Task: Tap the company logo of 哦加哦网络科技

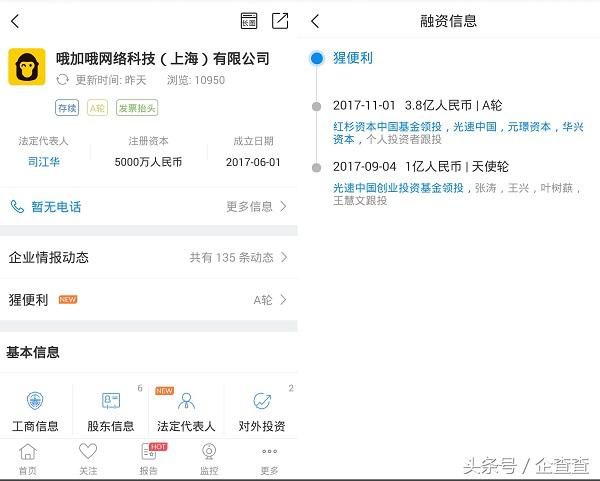Action: pyautogui.click(x=27, y=67)
